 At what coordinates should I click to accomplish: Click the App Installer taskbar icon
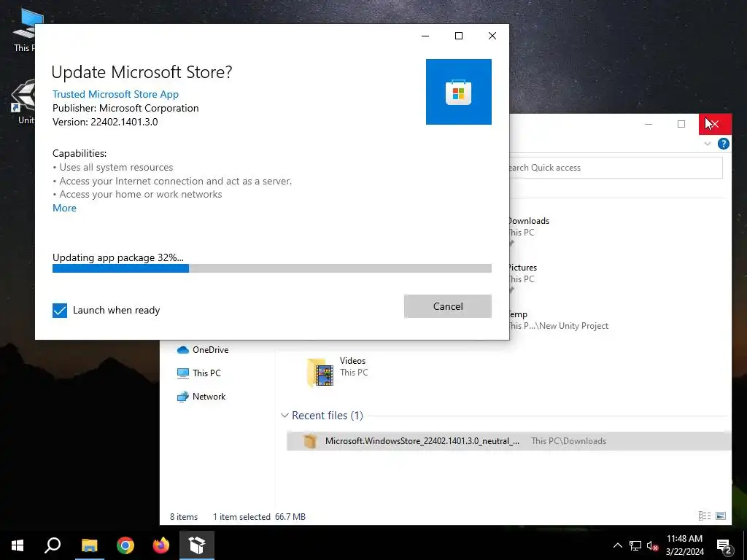click(197, 545)
